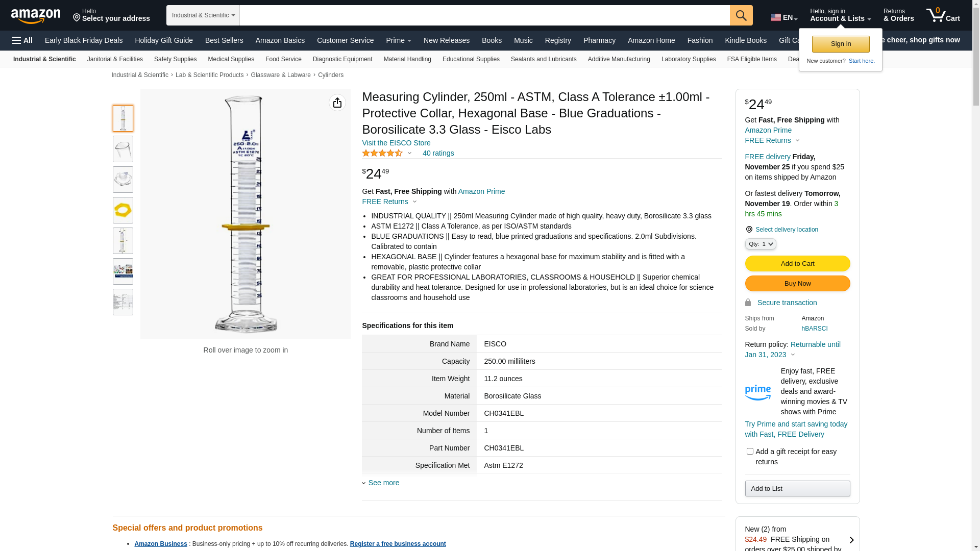The height and width of the screenshot is (551, 980).
Task: Select the cylinder top close-up thumbnail
Action: pos(123,149)
